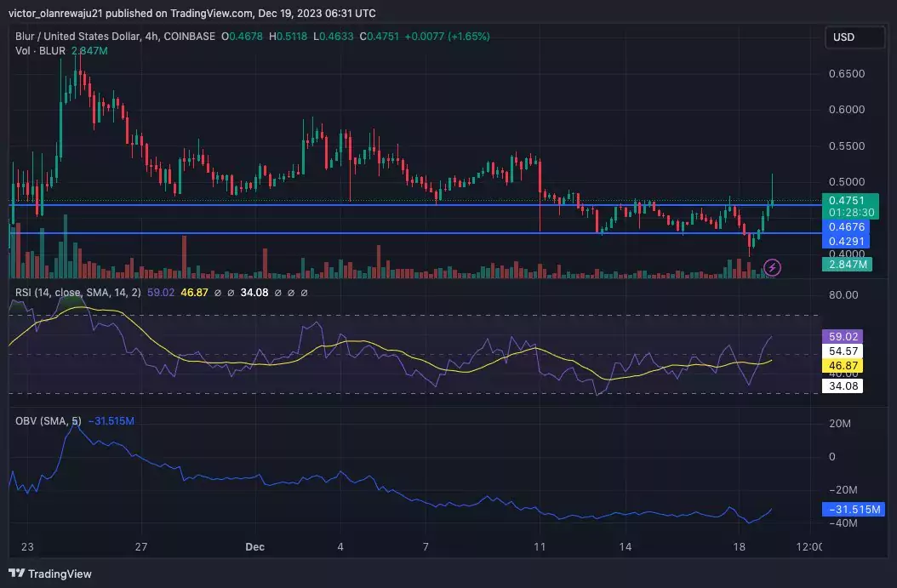Click the yellow 46.87 value in RSI legend

[x=195, y=292]
